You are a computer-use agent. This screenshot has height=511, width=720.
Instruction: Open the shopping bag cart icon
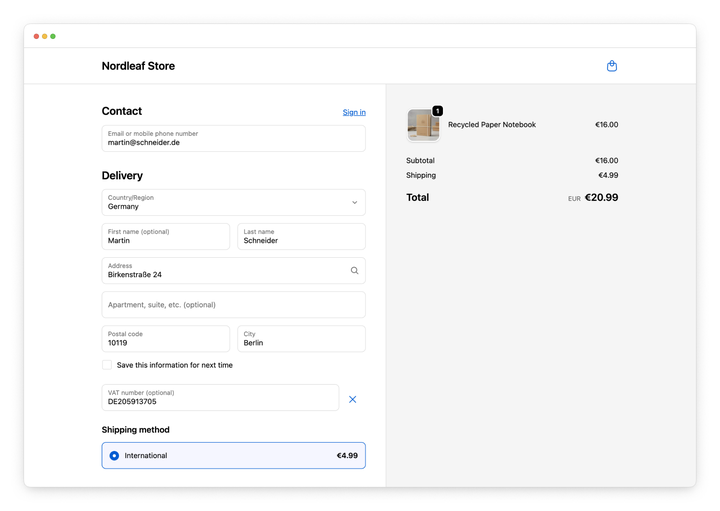612,66
